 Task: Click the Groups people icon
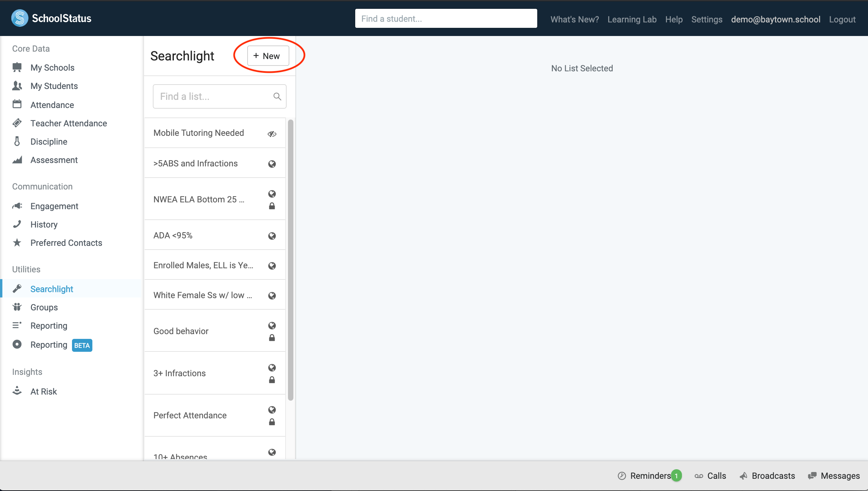click(17, 307)
